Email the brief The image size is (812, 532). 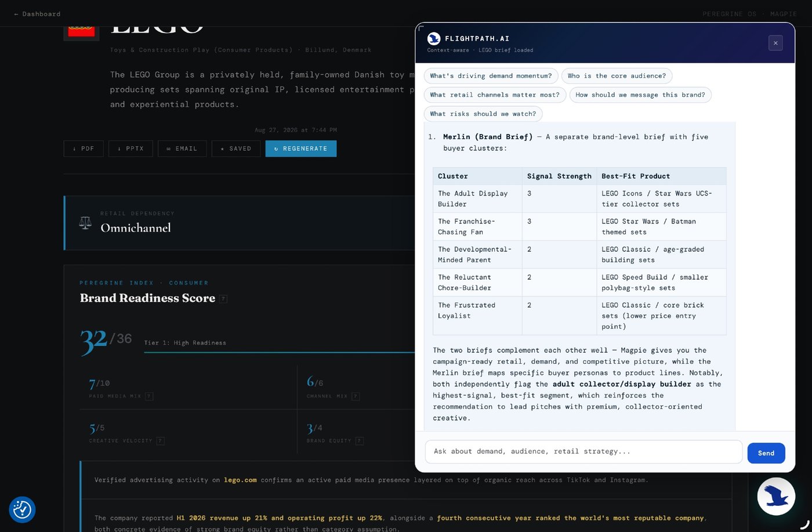click(182, 149)
